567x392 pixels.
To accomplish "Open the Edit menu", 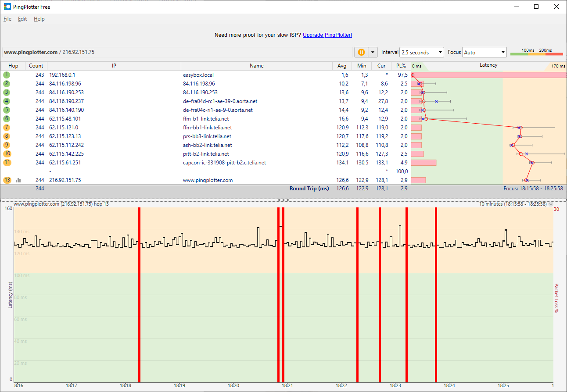I will (22, 19).
